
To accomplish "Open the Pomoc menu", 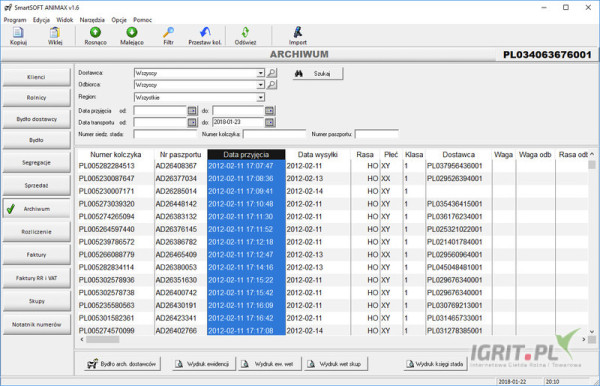I will tap(142, 20).
